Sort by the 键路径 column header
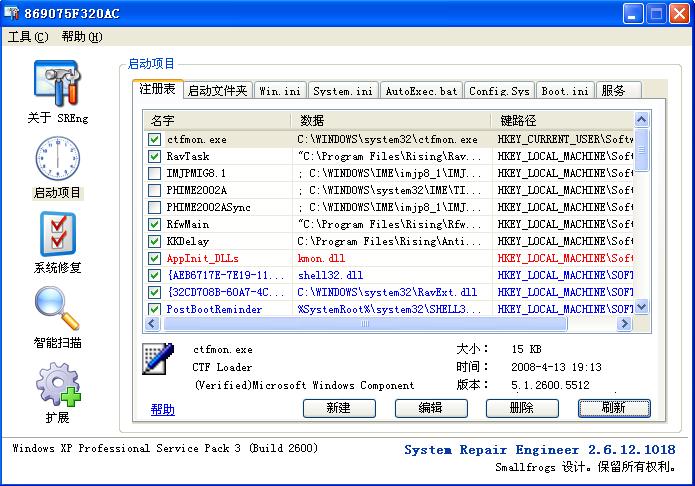 pyautogui.click(x=562, y=120)
